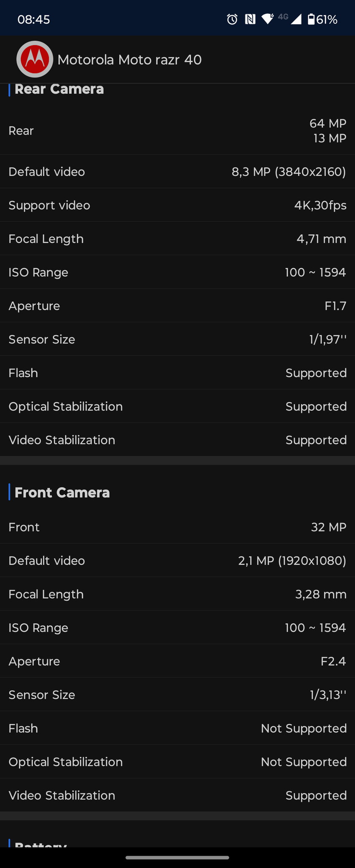Tap the rear Focal Length 4,71 mm row
The width and height of the screenshot is (355, 868).
[177, 239]
